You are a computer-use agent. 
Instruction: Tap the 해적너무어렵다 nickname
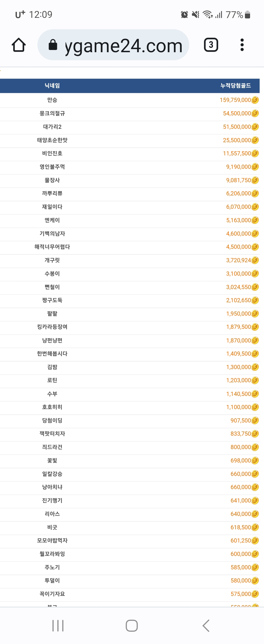click(52, 247)
